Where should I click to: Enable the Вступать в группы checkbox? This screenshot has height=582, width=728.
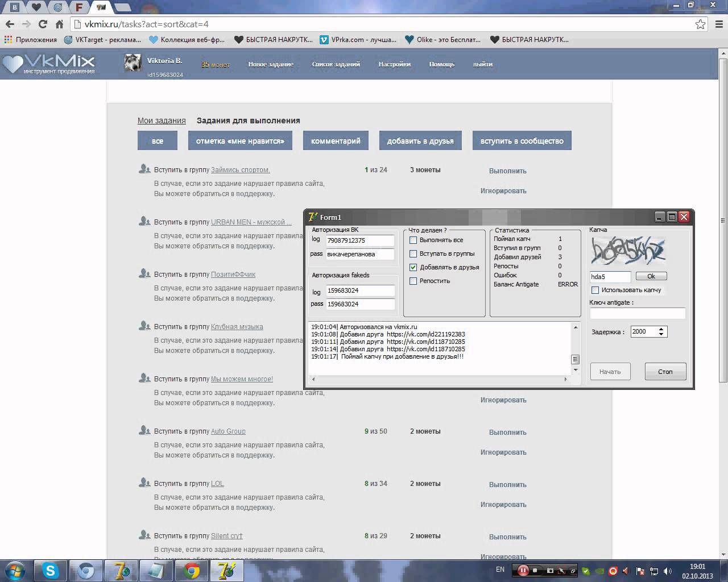(413, 253)
